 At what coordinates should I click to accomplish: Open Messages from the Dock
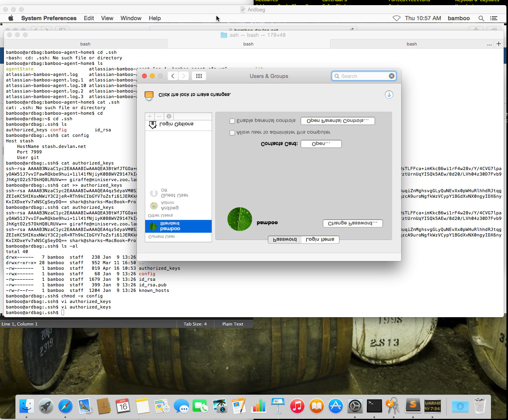(x=181, y=406)
